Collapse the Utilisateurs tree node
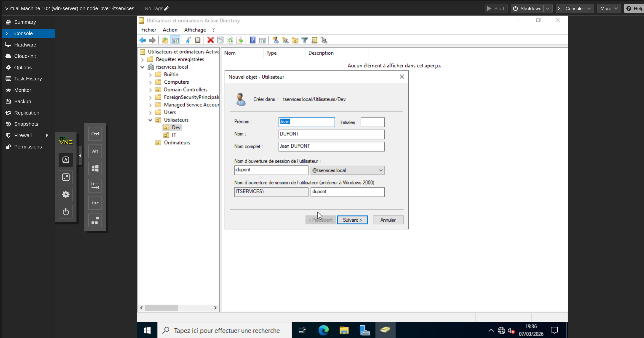The height and width of the screenshot is (338, 644). 150,120
